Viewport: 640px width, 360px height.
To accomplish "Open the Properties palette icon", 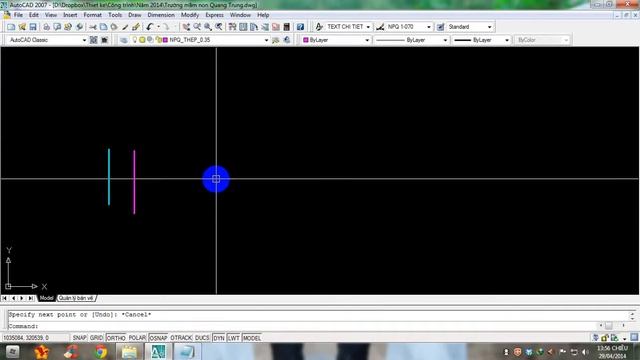I will (x=232, y=27).
